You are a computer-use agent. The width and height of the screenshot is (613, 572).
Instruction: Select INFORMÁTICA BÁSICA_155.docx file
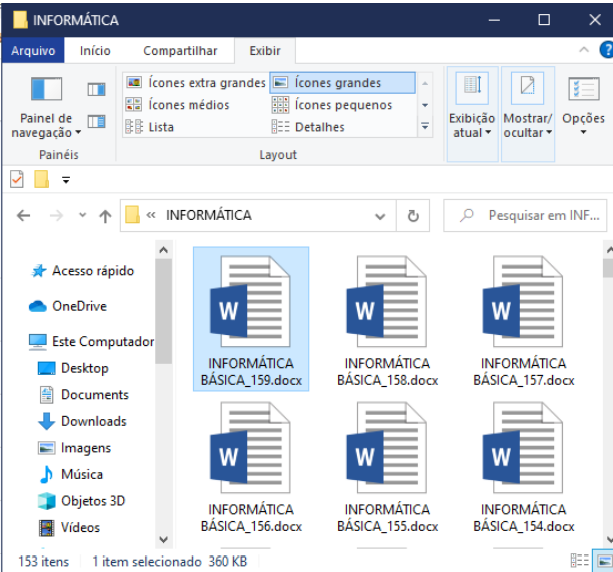387,467
